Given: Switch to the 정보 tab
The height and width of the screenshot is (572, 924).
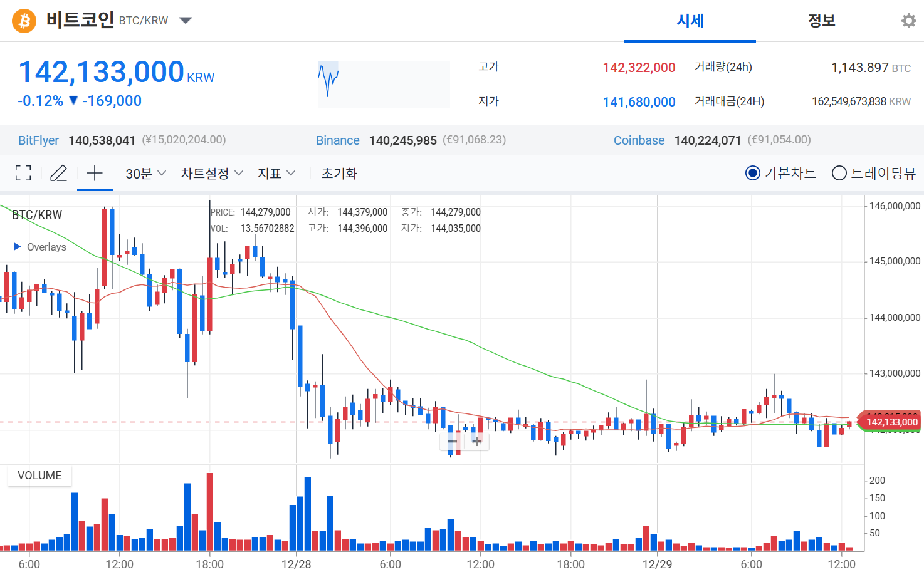Looking at the screenshot, I should click(x=822, y=21).
